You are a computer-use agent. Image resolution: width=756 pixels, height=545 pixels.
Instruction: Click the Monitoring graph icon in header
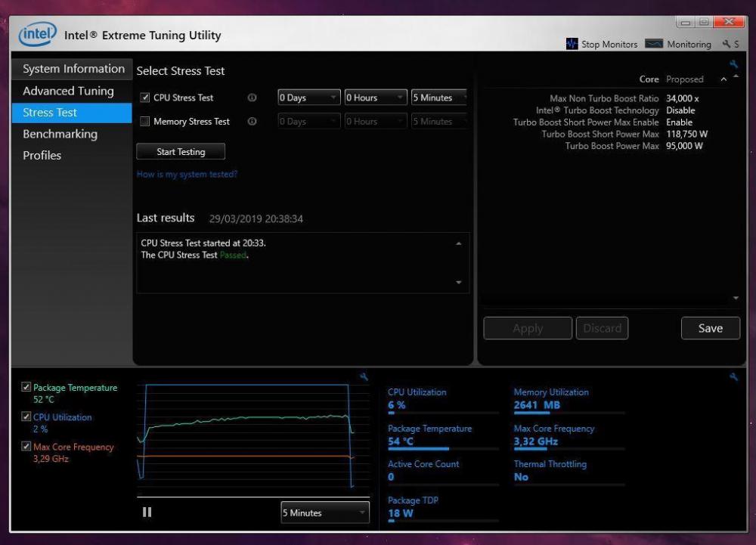click(x=653, y=44)
